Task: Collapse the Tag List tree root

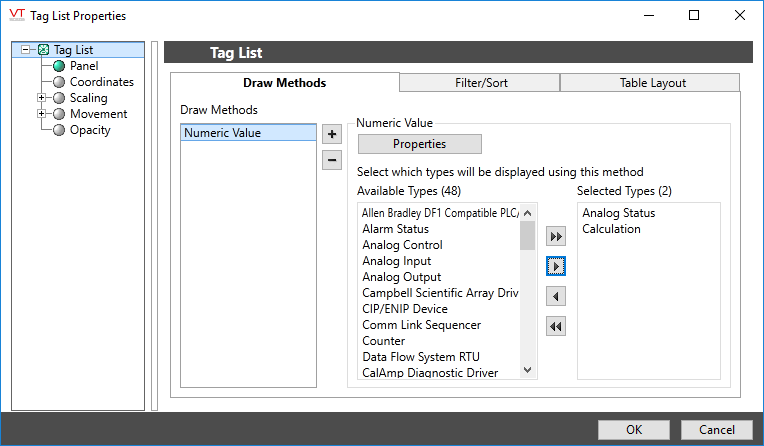Action: (26, 50)
